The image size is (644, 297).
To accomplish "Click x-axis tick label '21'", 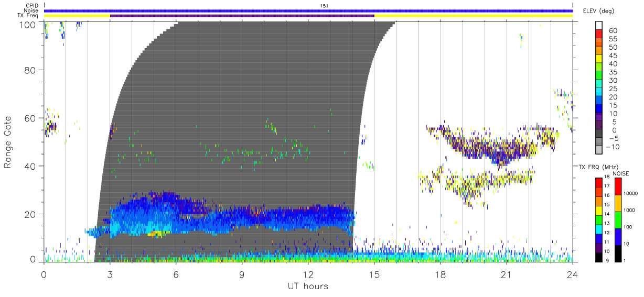I will coord(507,274).
